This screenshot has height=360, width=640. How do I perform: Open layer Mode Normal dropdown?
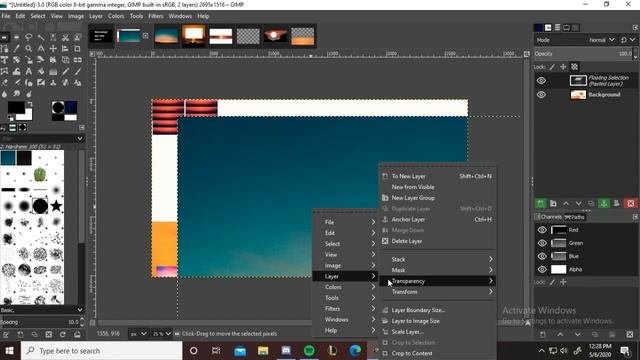point(602,40)
